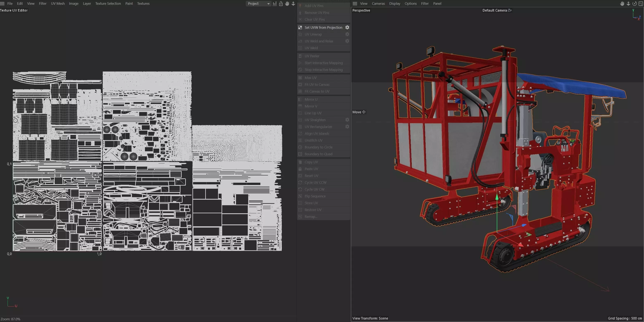This screenshot has width=644, height=322.
Task: Open settings gear for Set UVW from Projection
Action: pos(347,27)
